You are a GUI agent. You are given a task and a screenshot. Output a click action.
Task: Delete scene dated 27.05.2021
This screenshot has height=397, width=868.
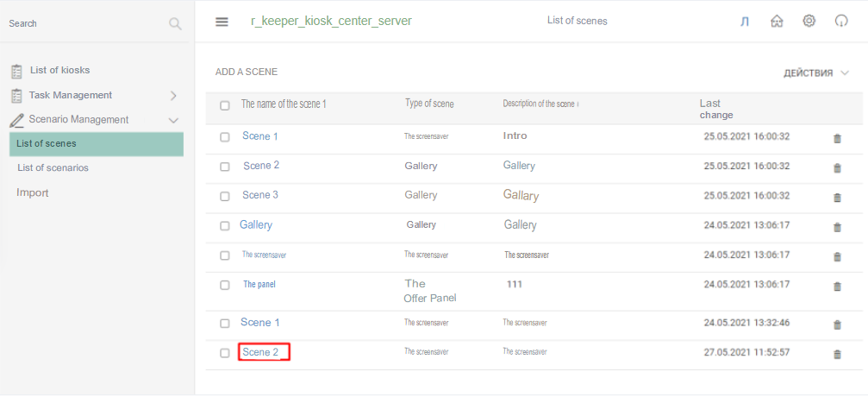[x=837, y=354]
